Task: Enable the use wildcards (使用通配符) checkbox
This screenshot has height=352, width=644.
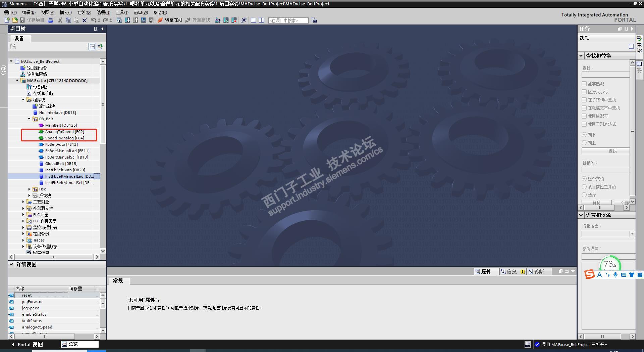Action: pos(584,116)
